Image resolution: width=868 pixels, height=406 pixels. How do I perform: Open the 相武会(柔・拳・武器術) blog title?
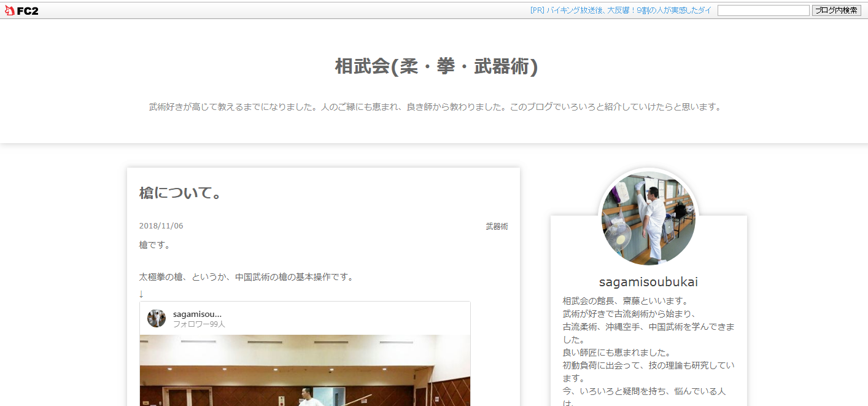tap(436, 66)
